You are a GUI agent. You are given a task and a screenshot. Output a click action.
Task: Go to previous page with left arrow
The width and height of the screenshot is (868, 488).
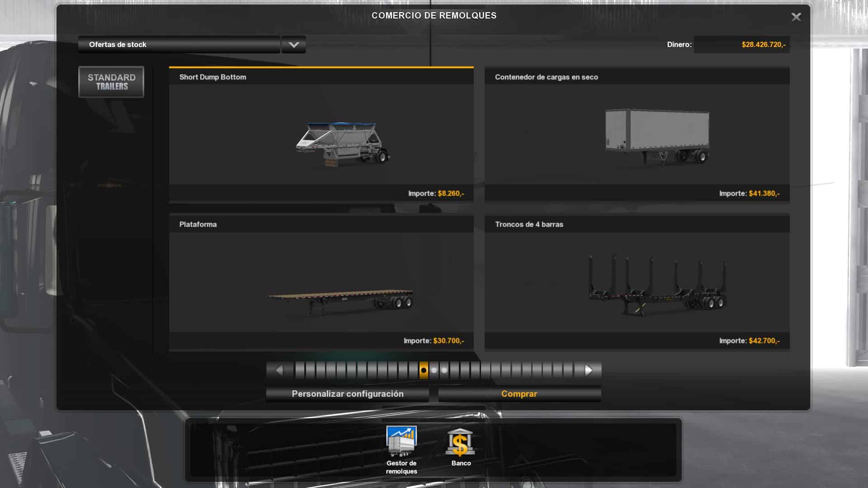click(x=279, y=371)
